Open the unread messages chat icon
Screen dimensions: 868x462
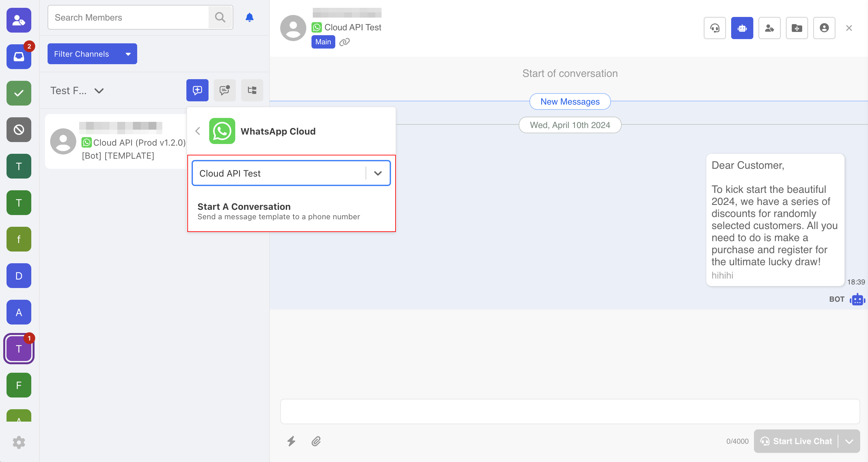click(224, 90)
